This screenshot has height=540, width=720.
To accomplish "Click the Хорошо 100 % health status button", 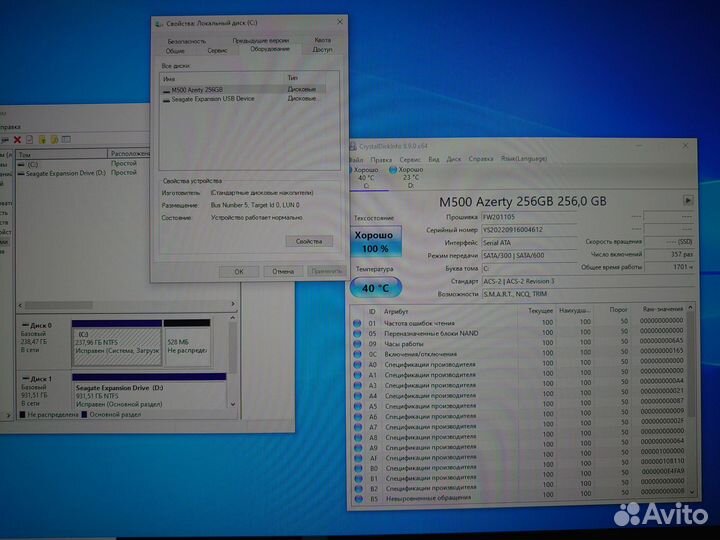I will [376, 242].
